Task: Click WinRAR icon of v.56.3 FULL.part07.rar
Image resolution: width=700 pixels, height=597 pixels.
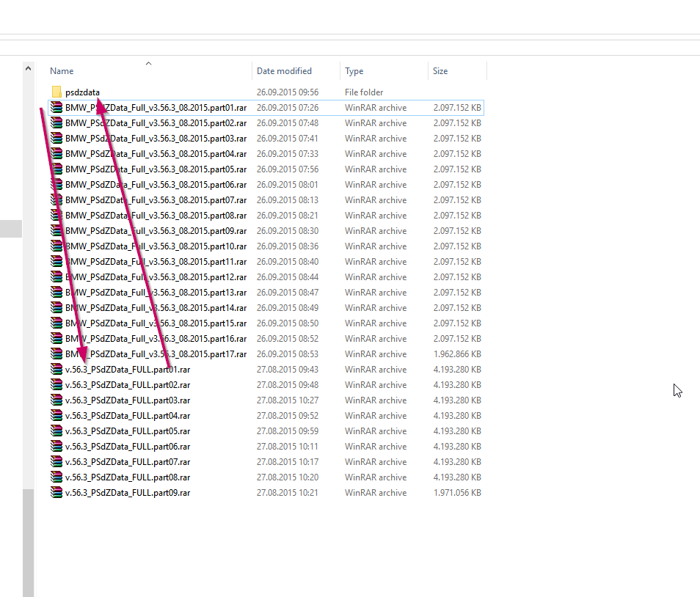Action: coord(56,461)
